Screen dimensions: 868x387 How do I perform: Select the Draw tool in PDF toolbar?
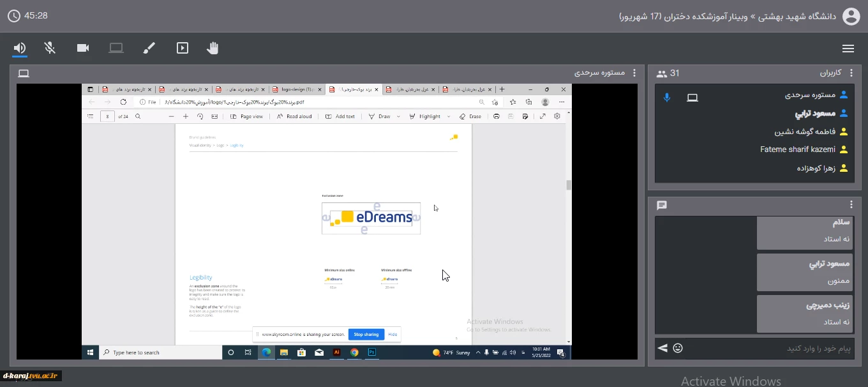[x=380, y=116]
